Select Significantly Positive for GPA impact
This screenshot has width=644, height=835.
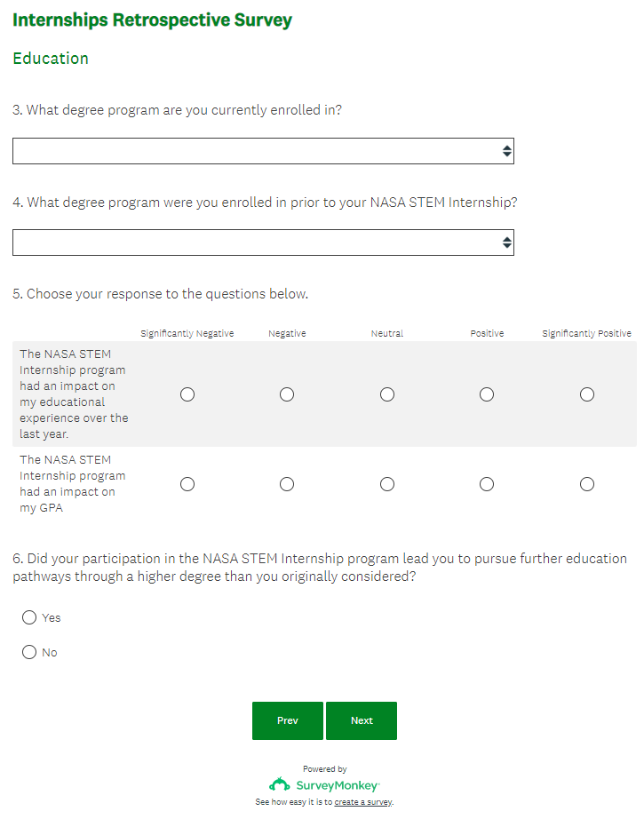point(587,484)
